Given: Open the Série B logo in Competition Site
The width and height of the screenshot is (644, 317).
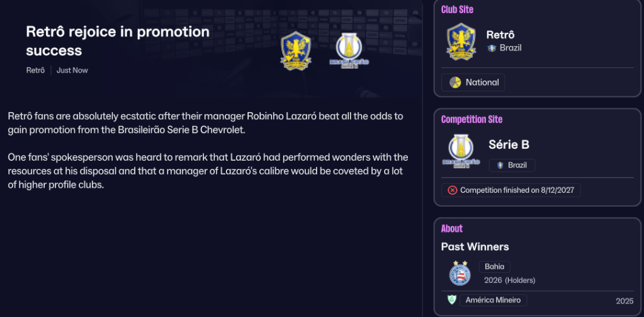Looking at the screenshot, I should coord(461,151).
